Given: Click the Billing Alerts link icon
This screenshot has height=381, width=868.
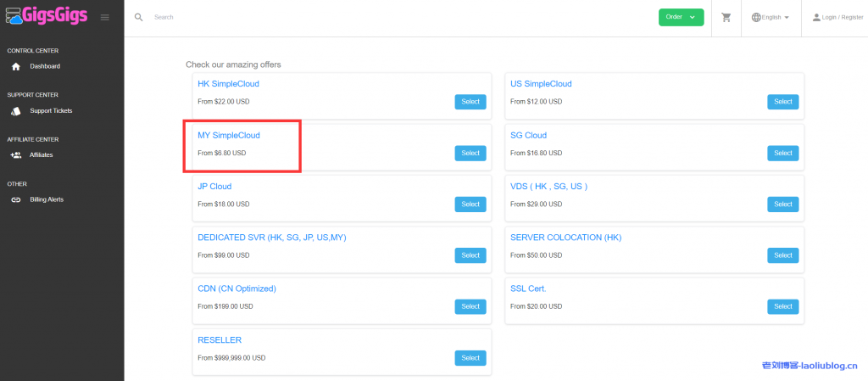Looking at the screenshot, I should 15,200.
